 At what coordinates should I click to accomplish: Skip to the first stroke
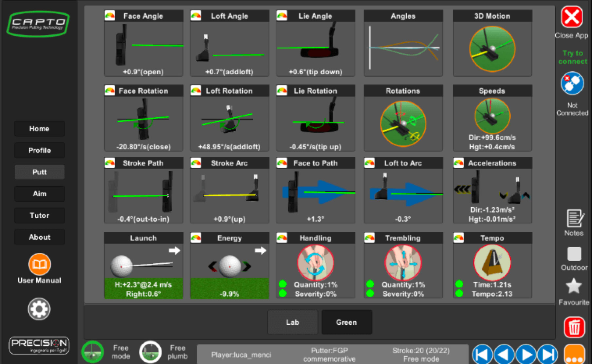(x=482, y=355)
